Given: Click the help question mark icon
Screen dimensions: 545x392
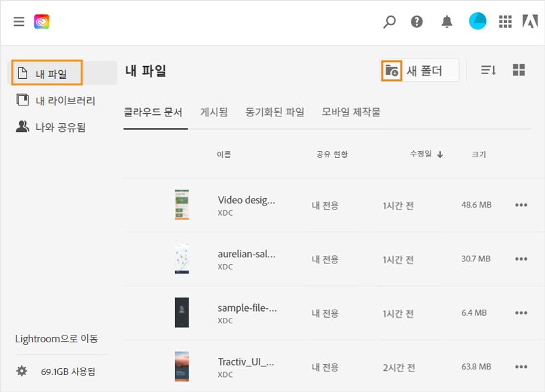Looking at the screenshot, I should click(418, 22).
